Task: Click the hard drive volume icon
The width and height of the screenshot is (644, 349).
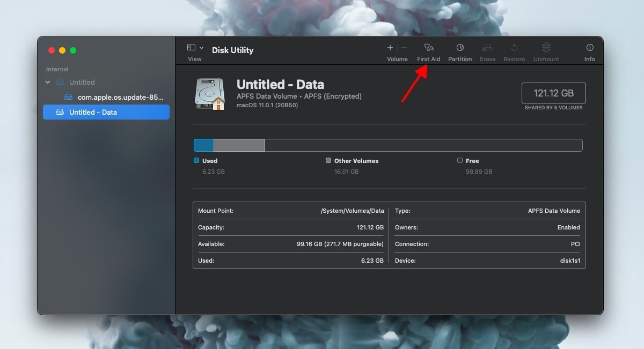Action: coord(209,94)
